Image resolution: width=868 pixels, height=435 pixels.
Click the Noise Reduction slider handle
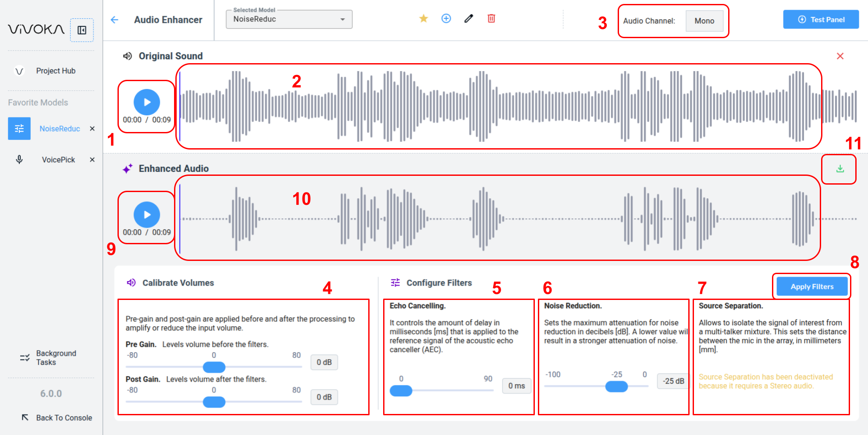[616, 386]
